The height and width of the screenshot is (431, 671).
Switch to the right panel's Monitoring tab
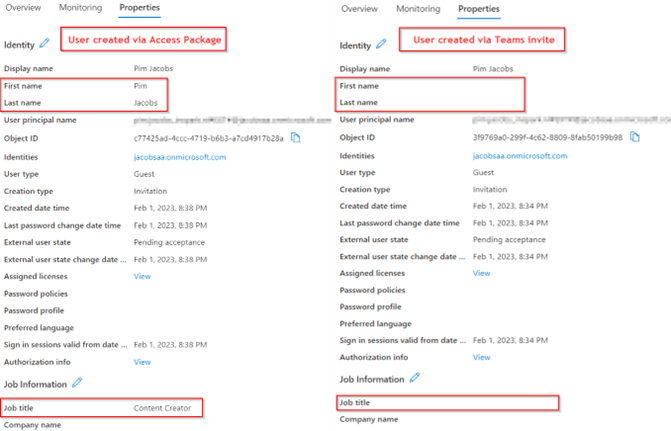coord(418,9)
